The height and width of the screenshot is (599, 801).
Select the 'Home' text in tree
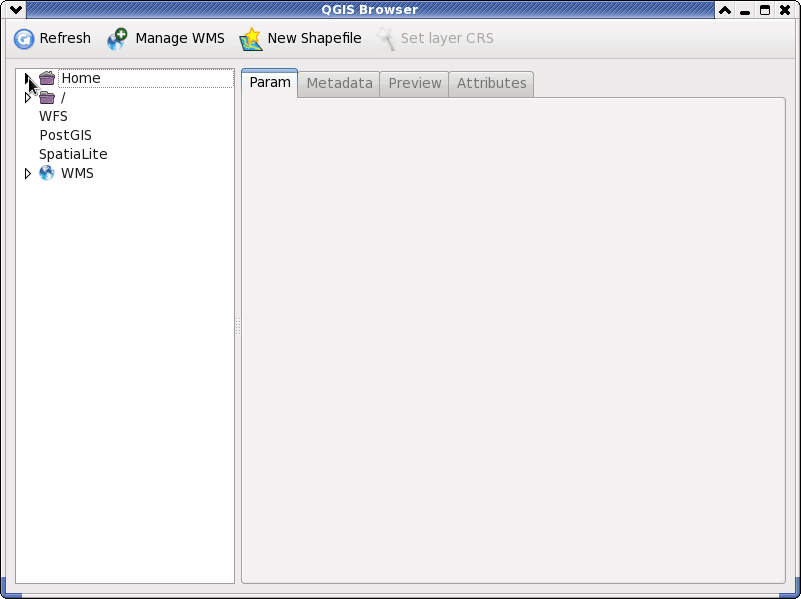pos(81,78)
